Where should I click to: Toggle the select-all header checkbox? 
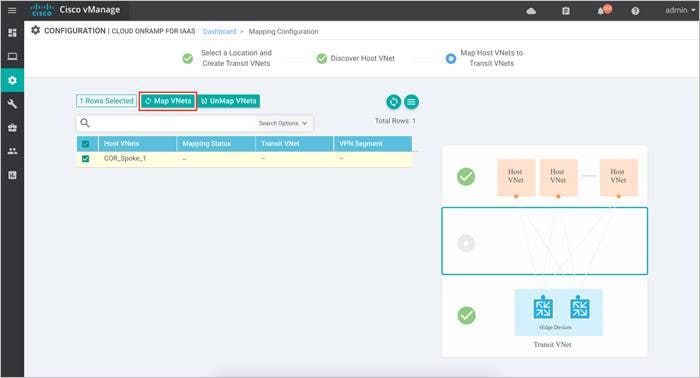tap(86, 144)
